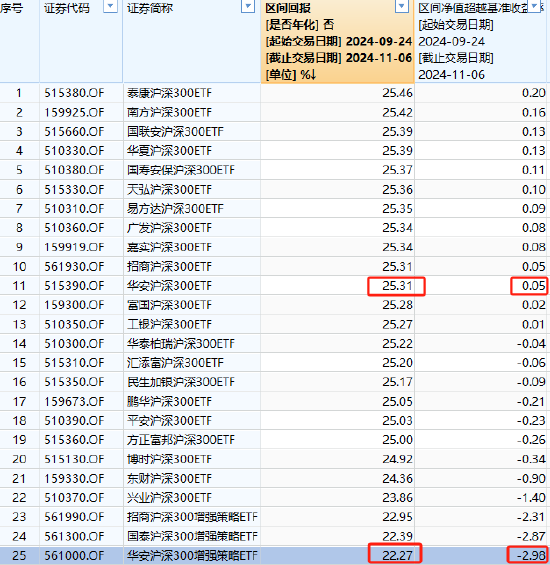Viewport: 550px width, 565px height.
Task: Select code cell 510390.OF
Action: click(74, 421)
